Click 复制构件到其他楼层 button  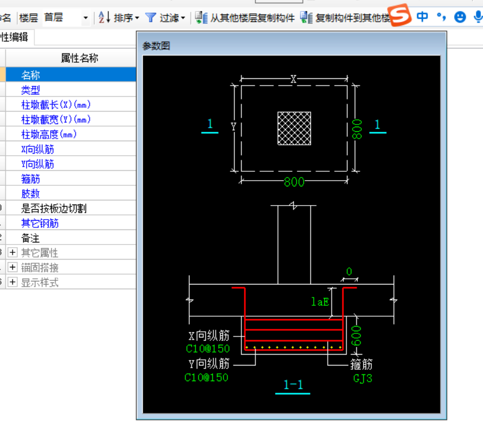click(x=353, y=18)
